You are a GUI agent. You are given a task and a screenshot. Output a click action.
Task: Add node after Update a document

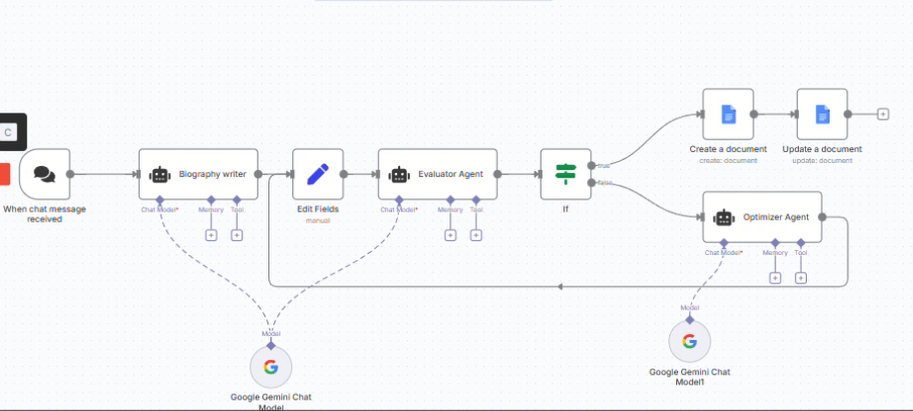883,114
